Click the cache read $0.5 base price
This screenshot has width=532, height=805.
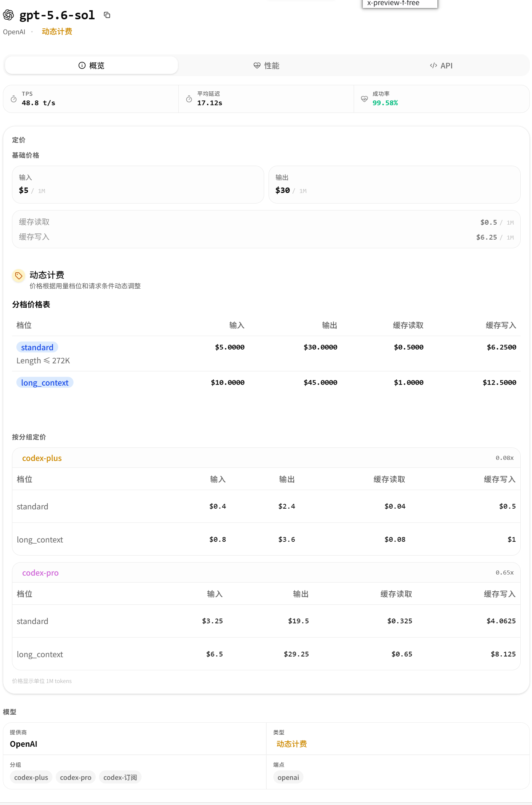coord(488,222)
